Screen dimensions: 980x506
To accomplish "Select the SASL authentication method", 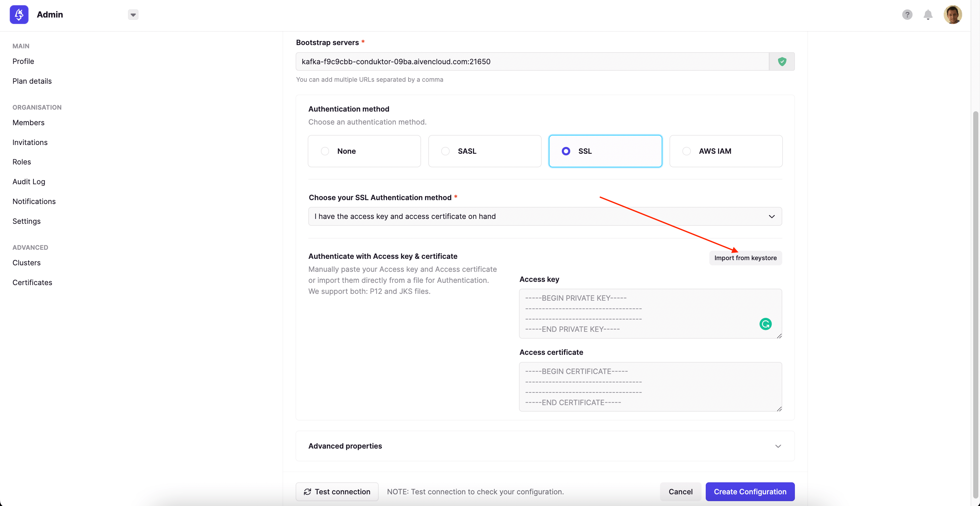I will point(485,151).
